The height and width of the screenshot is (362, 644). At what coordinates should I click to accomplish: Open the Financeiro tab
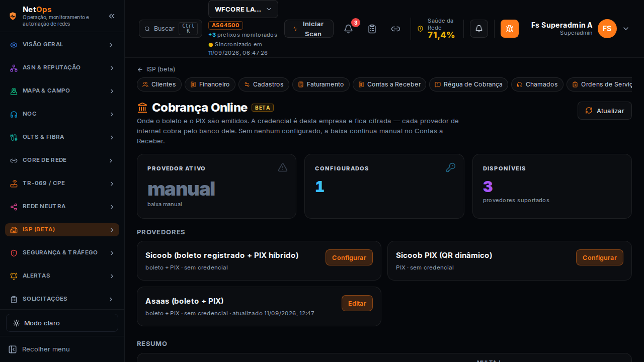pos(210,84)
